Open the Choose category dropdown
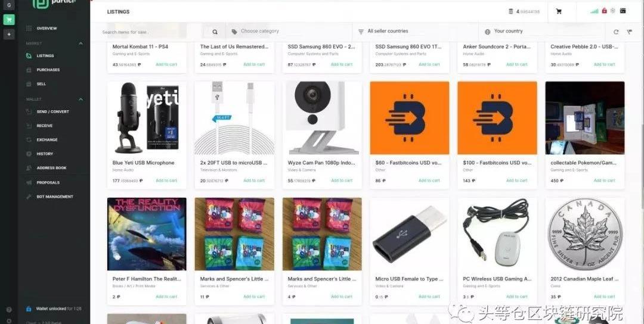This screenshot has height=324, width=644. click(x=289, y=31)
